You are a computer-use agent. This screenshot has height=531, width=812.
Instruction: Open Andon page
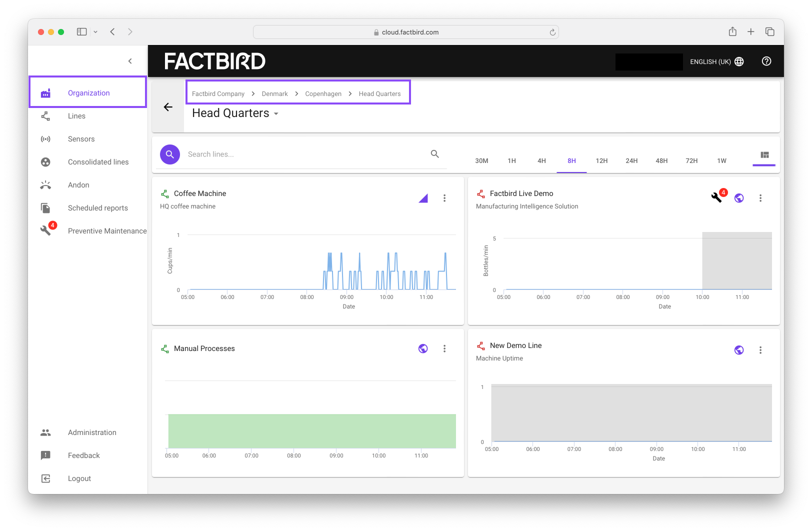[x=78, y=185]
